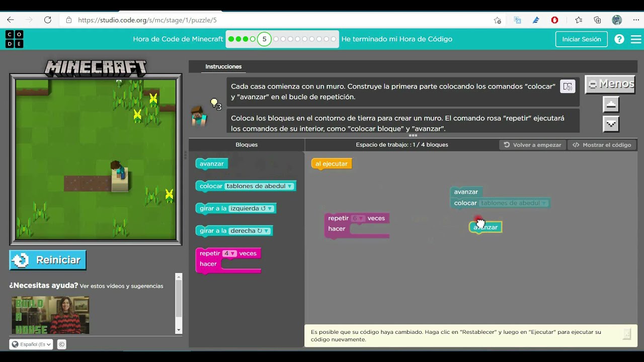
Task: Click Reiniciar button
Action: [48, 260]
